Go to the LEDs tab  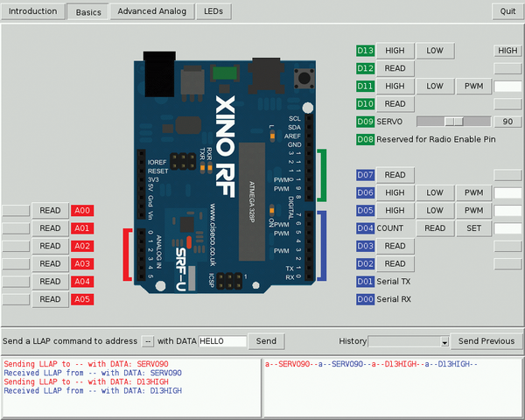click(213, 11)
